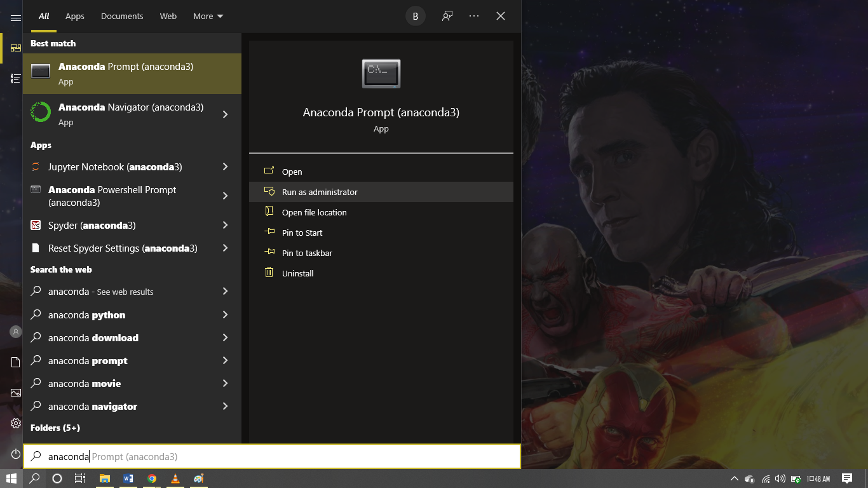Click the feedback icon in search header

447,16
